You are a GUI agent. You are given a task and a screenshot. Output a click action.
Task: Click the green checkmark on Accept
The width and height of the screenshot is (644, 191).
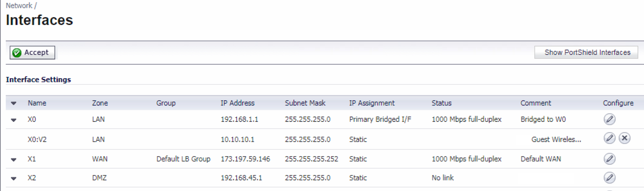pyautogui.click(x=17, y=53)
